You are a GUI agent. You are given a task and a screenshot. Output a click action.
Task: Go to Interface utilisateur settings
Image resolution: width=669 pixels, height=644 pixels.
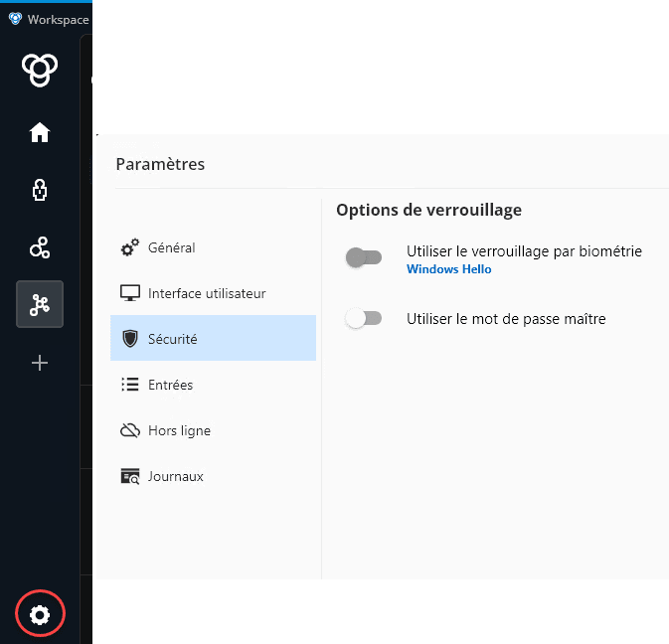click(x=206, y=293)
